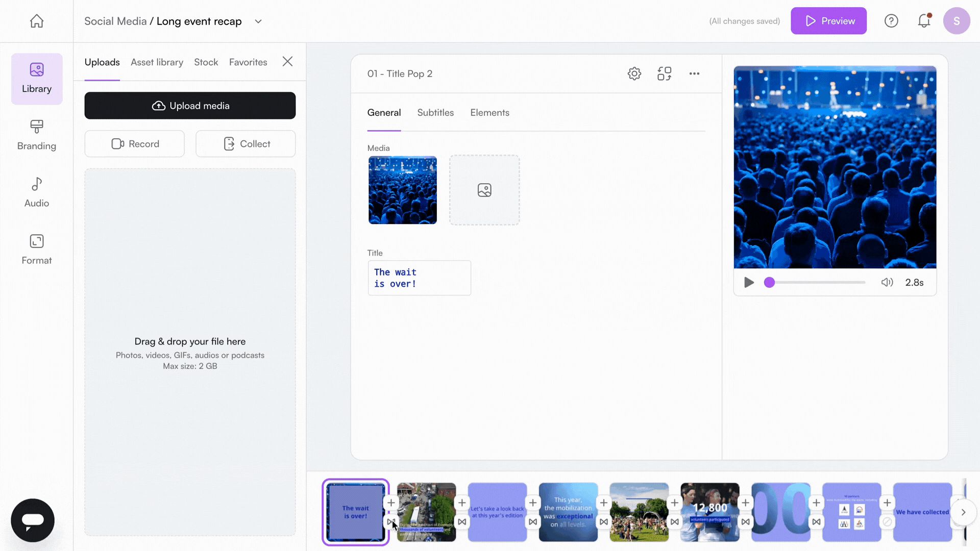Image resolution: width=980 pixels, height=551 pixels.
Task: Mute the preview volume
Action: click(887, 283)
